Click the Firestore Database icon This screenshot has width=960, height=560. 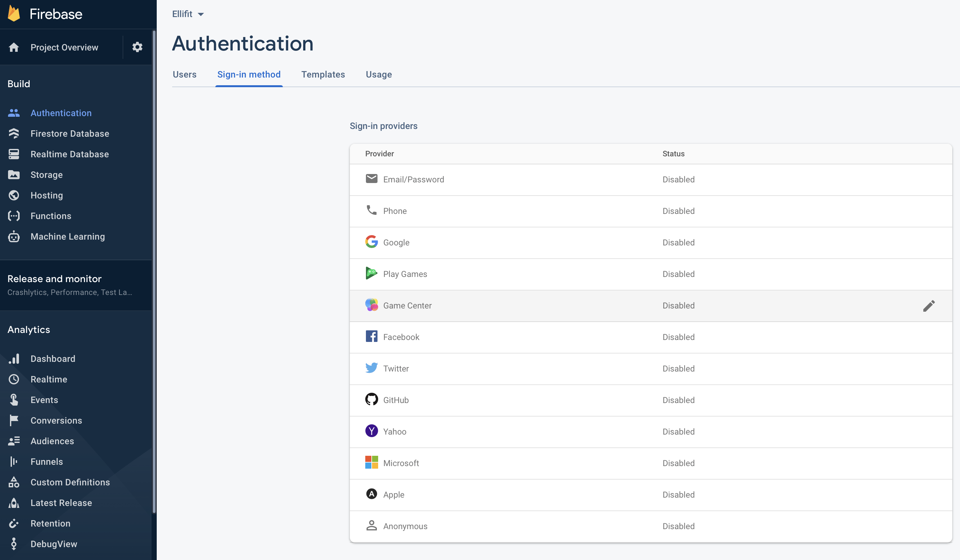click(14, 133)
